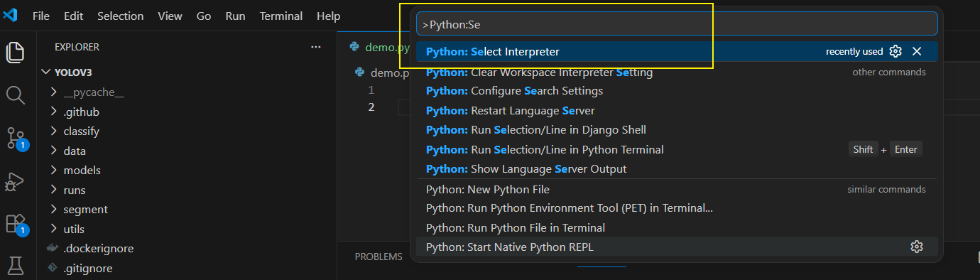Open the Edit menu

pos(73,16)
